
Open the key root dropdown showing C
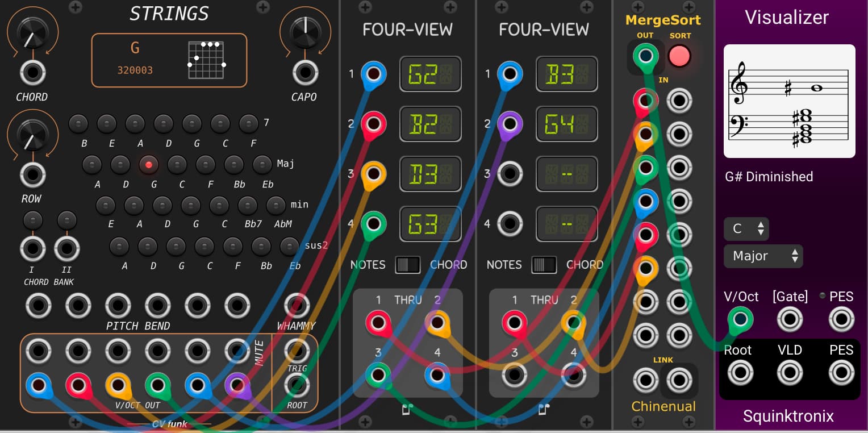tap(746, 229)
